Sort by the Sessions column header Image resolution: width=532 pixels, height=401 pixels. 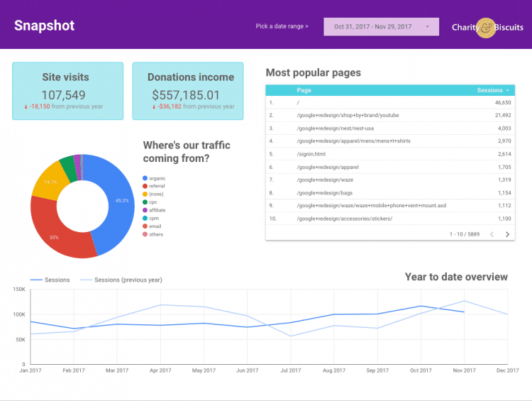489,90
